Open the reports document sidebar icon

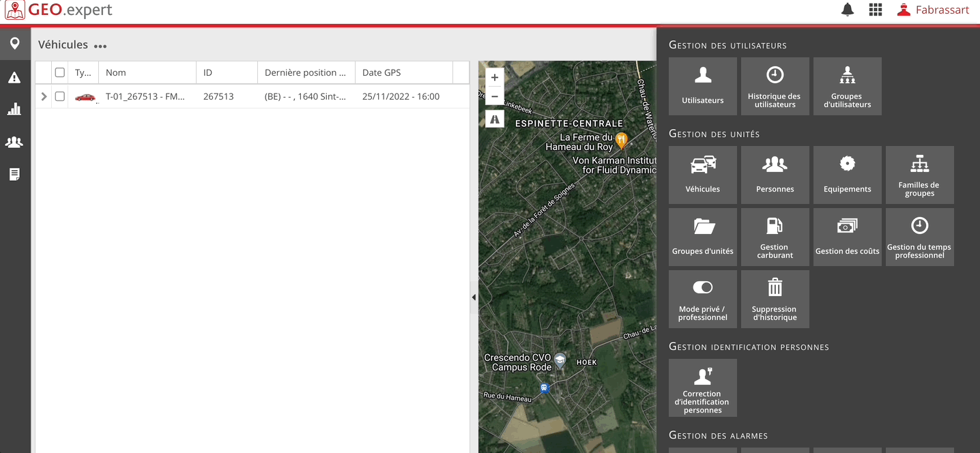(x=14, y=175)
